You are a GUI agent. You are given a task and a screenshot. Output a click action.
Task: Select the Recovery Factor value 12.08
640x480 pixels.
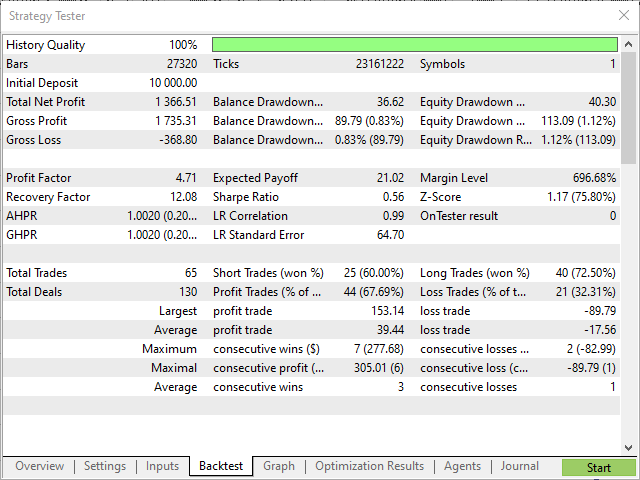click(184, 197)
